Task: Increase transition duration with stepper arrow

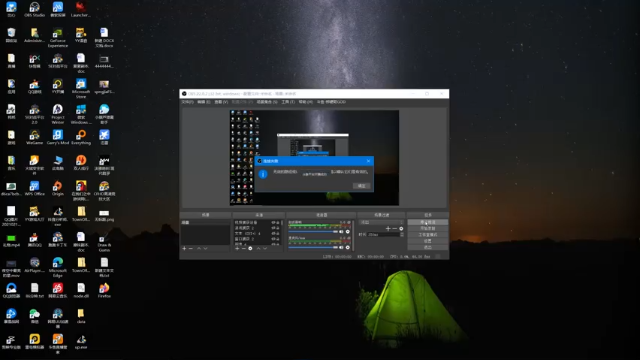Action: coord(402,233)
